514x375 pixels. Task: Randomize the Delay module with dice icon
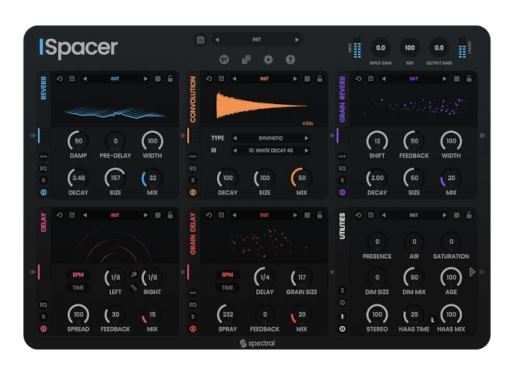158,215
